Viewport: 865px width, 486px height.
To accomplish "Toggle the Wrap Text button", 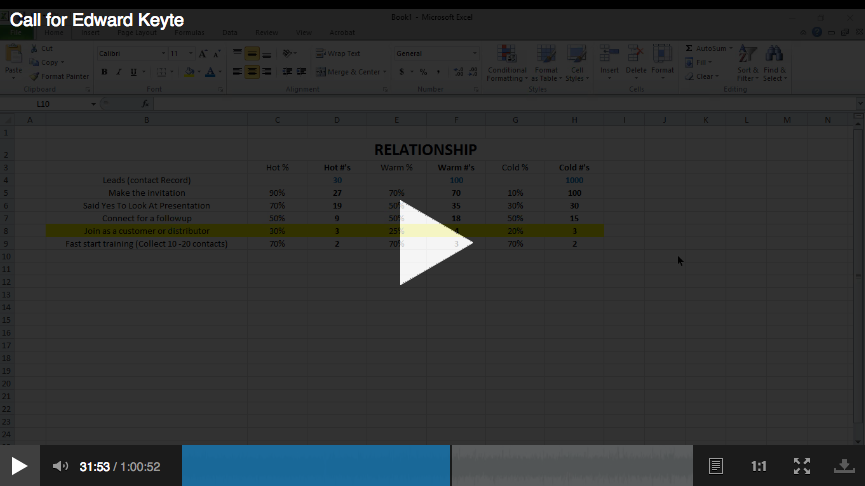I will 338,54.
